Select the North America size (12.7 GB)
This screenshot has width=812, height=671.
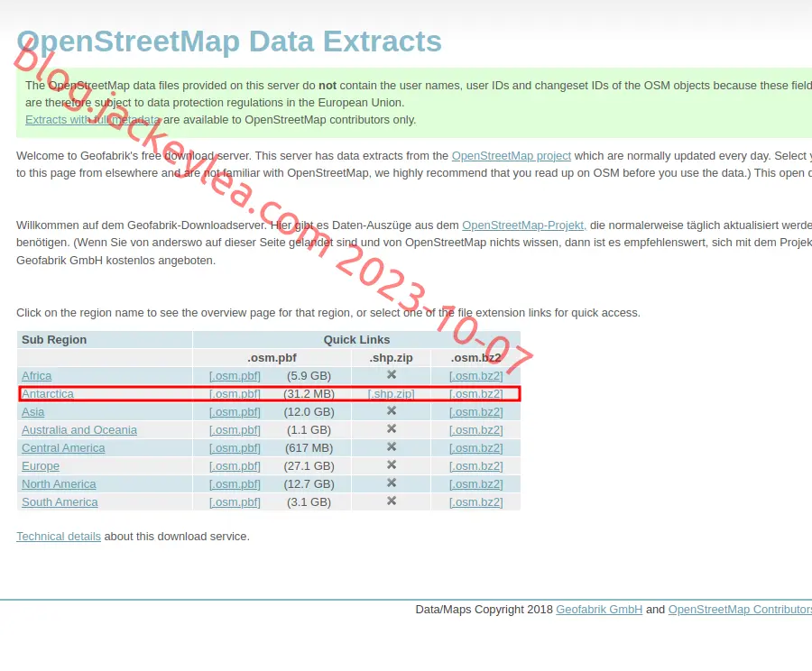[x=309, y=484]
